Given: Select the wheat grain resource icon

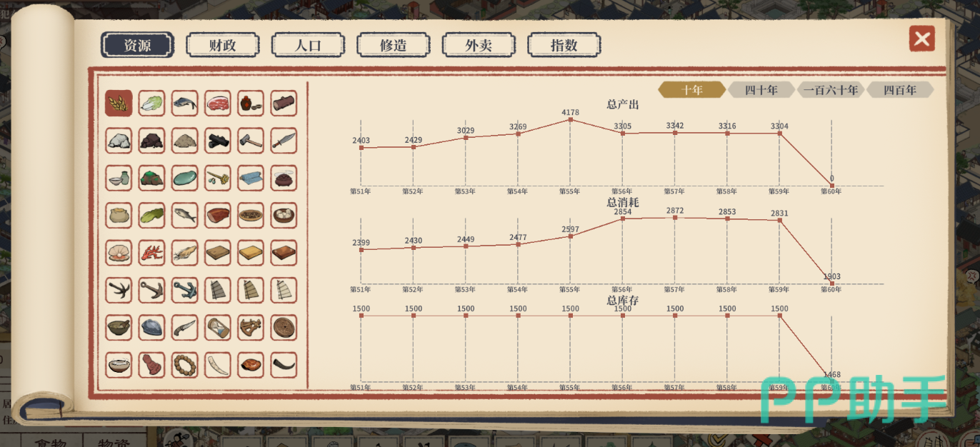Looking at the screenshot, I should 119,104.
